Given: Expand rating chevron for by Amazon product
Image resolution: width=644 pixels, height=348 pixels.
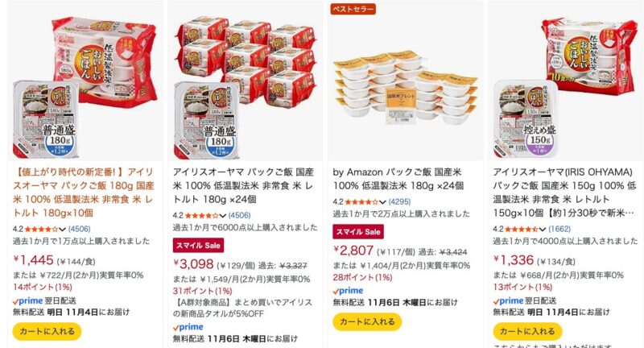Looking at the screenshot, I should coord(382,202).
